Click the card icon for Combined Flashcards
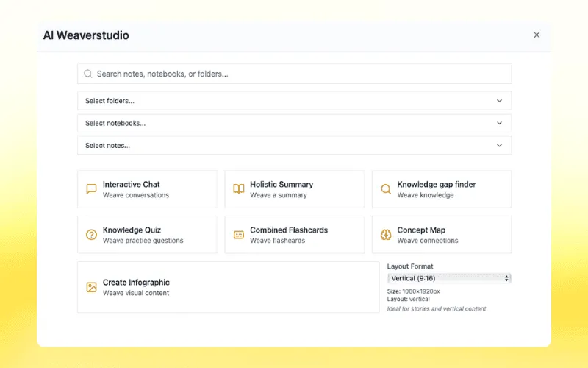The height and width of the screenshot is (368, 588). click(x=239, y=235)
